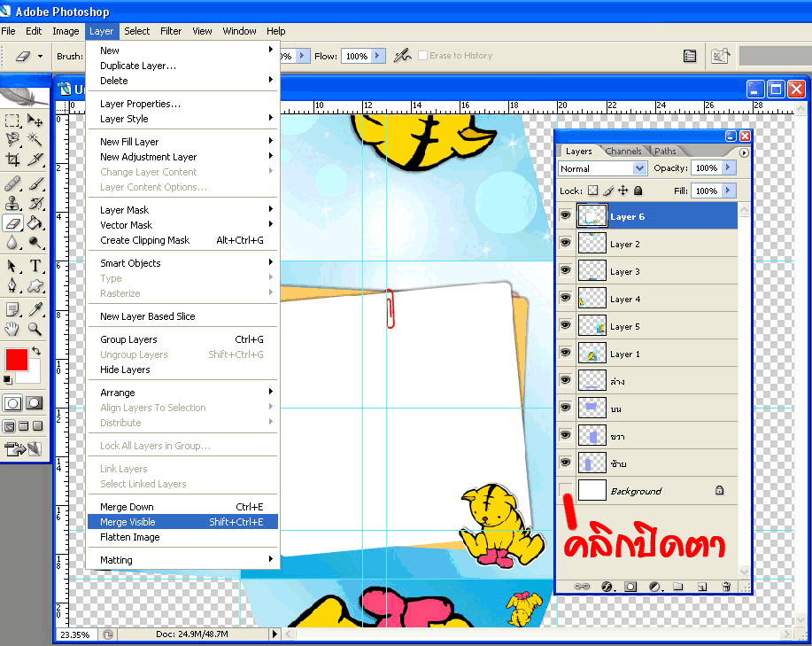The width and height of the screenshot is (812, 646).
Task: Select the Lasso tool
Action: click(12, 139)
